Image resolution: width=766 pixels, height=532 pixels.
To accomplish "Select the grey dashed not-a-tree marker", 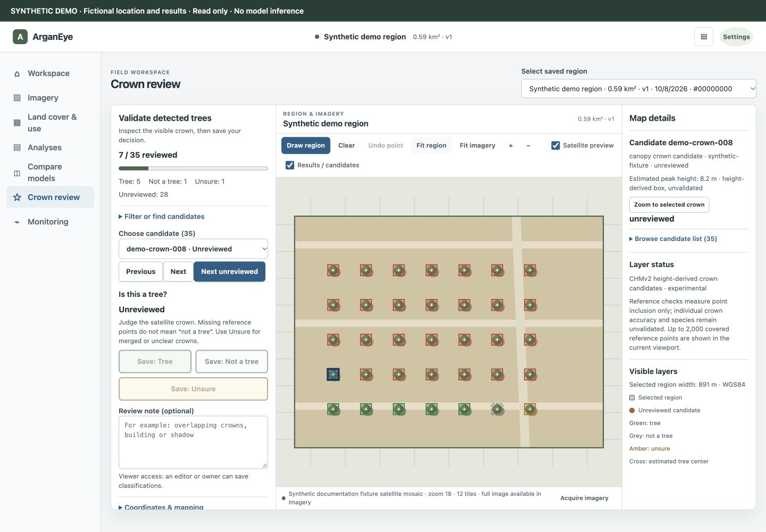I will click(497, 409).
